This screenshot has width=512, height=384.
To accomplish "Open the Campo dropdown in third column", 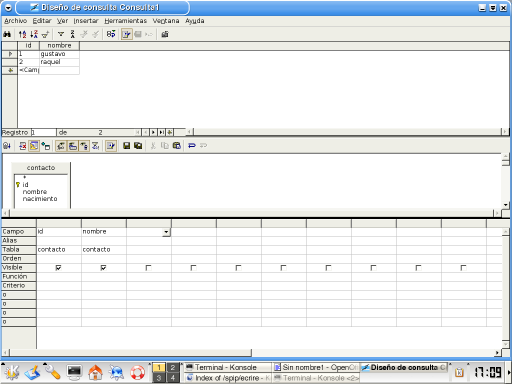I will [x=166, y=232].
